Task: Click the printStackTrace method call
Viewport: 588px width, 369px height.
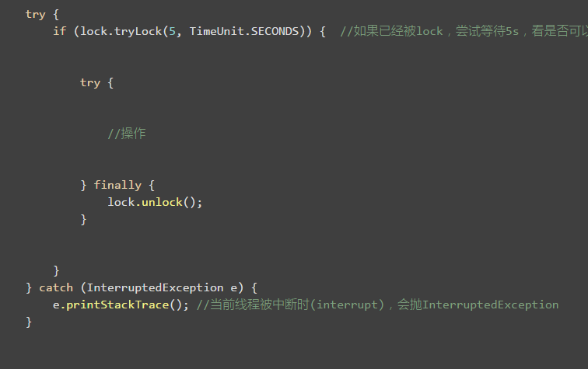Action: click(x=117, y=305)
